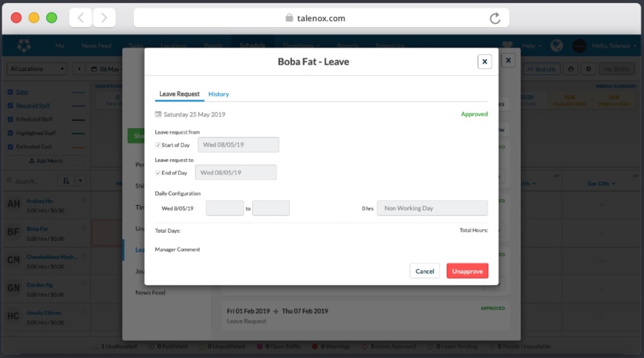Click the browser forward arrow
Screen dimensions: 644x358
[104, 18]
